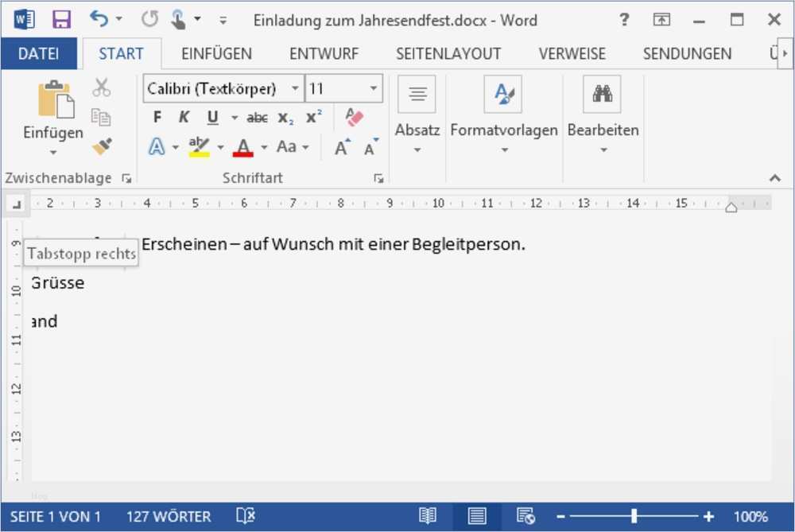Clear all formatting with the eraser icon
The width and height of the screenshot is (795, 532).
(x=354, y=116)
